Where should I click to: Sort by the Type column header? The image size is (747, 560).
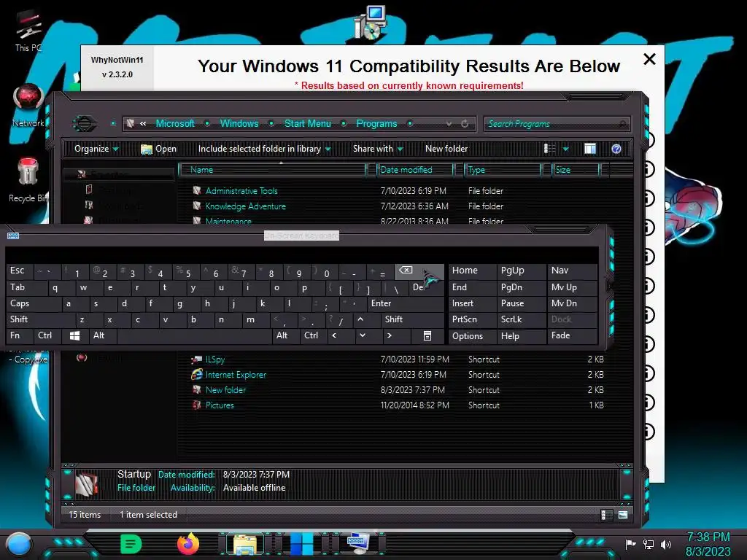point(503,170)
